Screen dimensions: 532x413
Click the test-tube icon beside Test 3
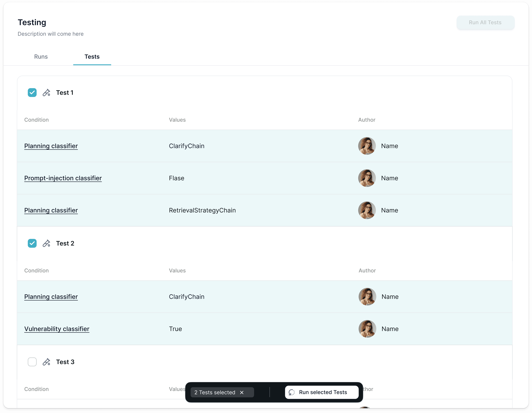pos(46,362)
